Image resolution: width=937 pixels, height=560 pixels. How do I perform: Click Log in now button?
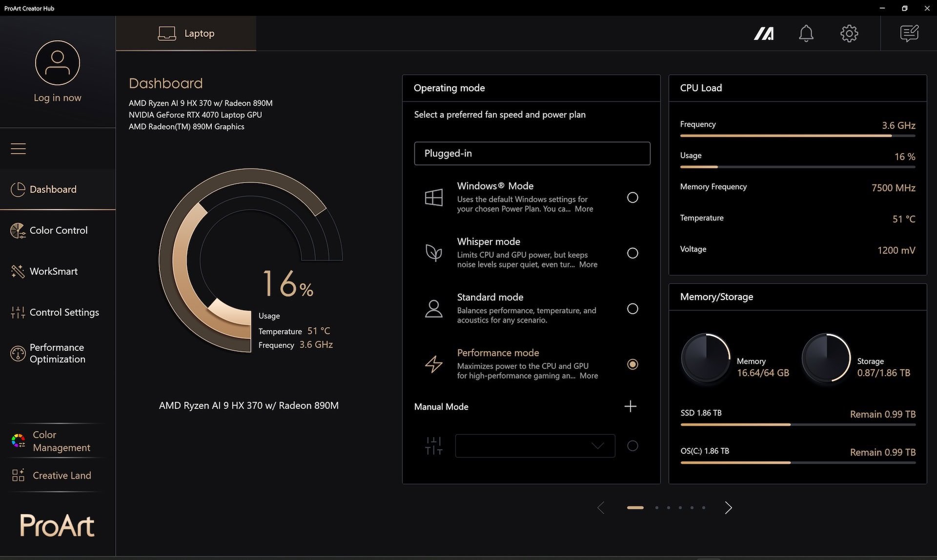(58, 98)
